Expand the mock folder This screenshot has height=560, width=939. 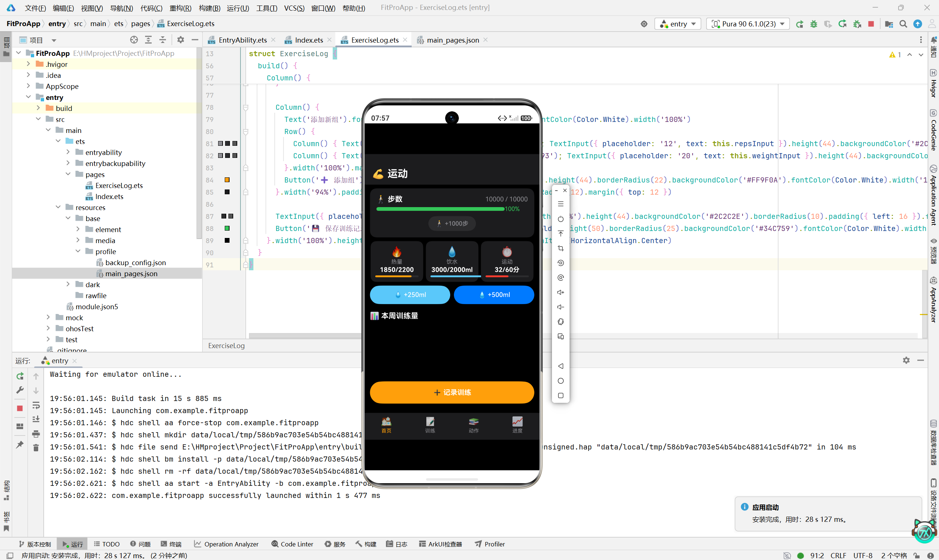48,318
